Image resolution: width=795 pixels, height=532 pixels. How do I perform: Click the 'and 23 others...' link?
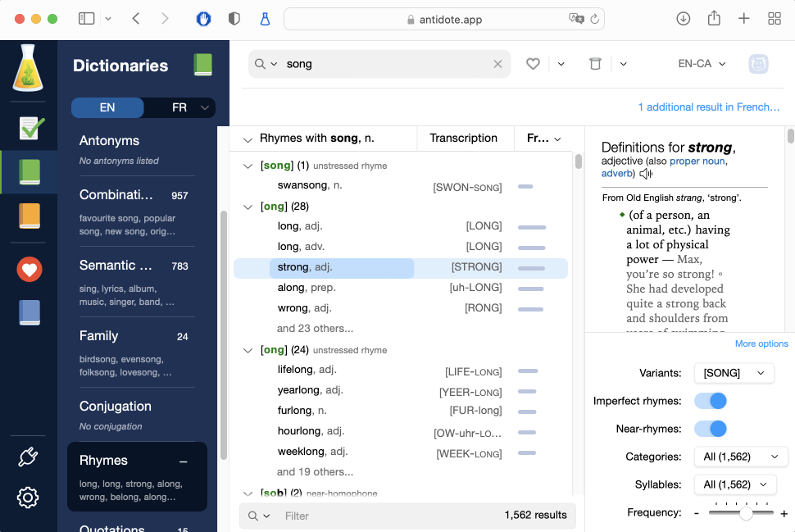pyautogui.click(x=315, y=329)
